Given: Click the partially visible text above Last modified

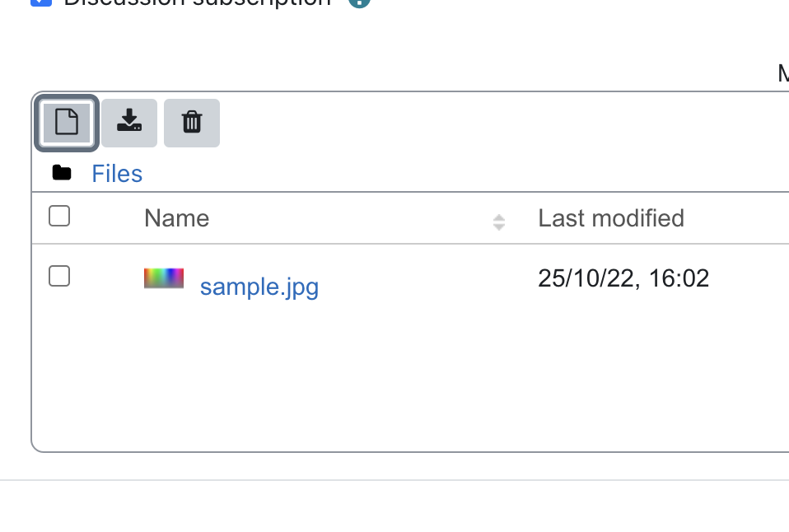Looking at the screenshot, I should pos(783,73).
